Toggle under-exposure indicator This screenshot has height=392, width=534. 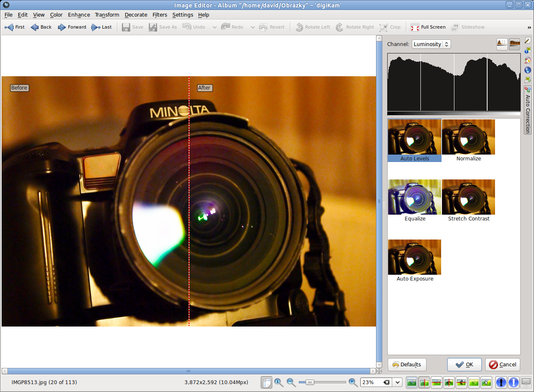pos(501,382)
